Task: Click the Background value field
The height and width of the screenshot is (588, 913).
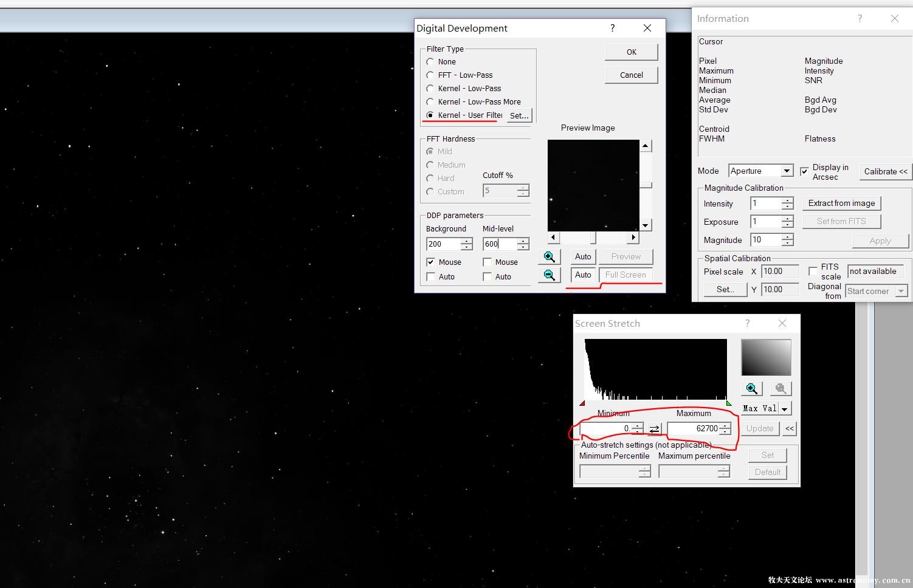Action: tap(444, 244)
